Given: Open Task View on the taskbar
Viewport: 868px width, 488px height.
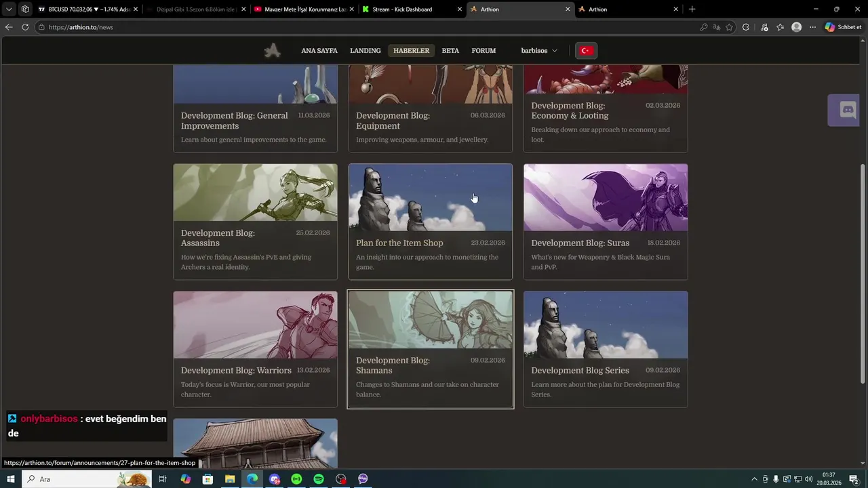Looking at the screenshot, I should click(163, 479).
